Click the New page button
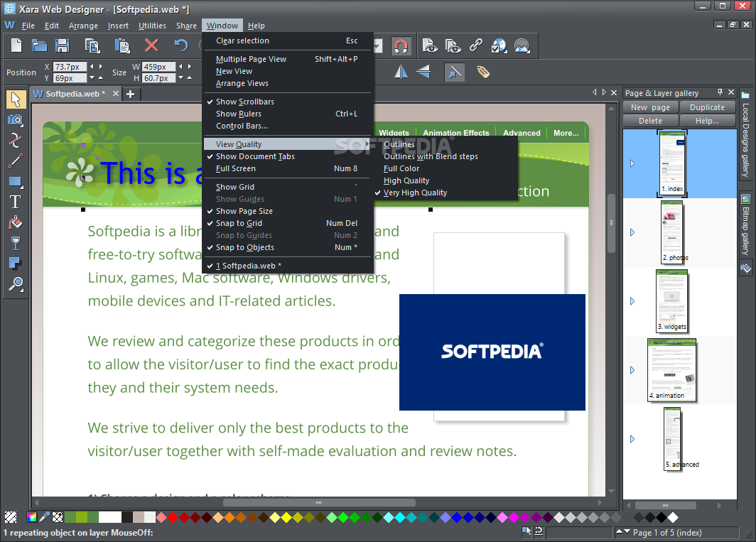 [650, 107]
